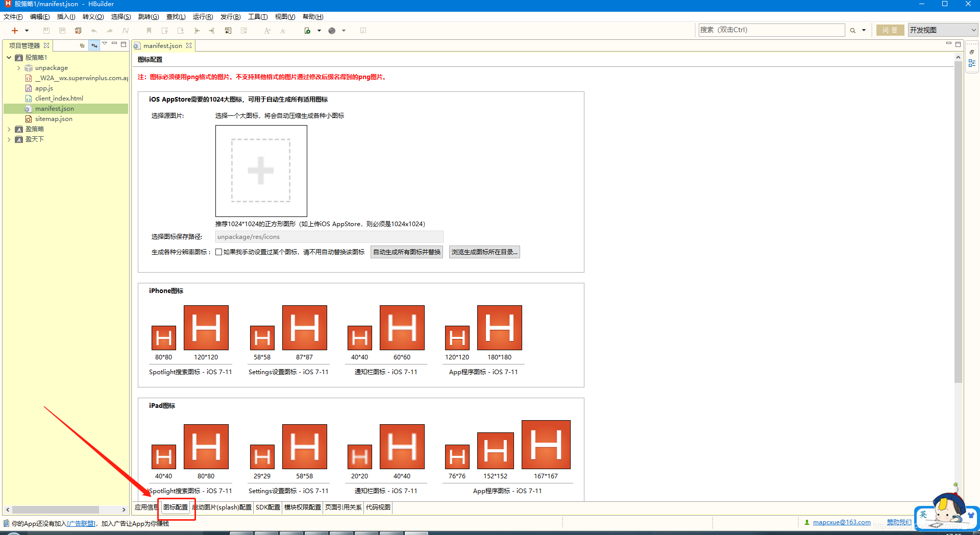
Task: Switch to 模块权限配置 tab
Action: click(x=302, y=507)
